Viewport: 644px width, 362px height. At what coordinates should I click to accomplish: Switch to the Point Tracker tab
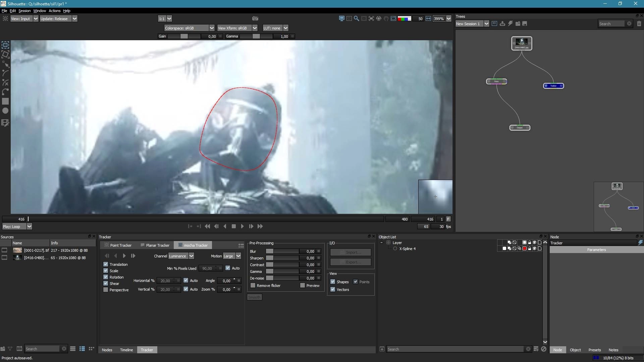118,245
